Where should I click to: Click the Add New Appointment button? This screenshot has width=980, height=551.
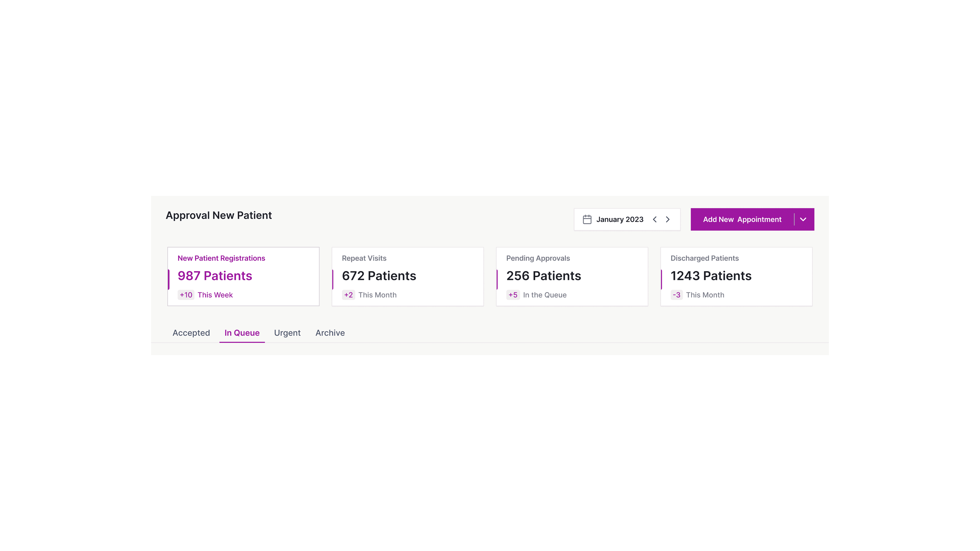(x=742, y=219)
